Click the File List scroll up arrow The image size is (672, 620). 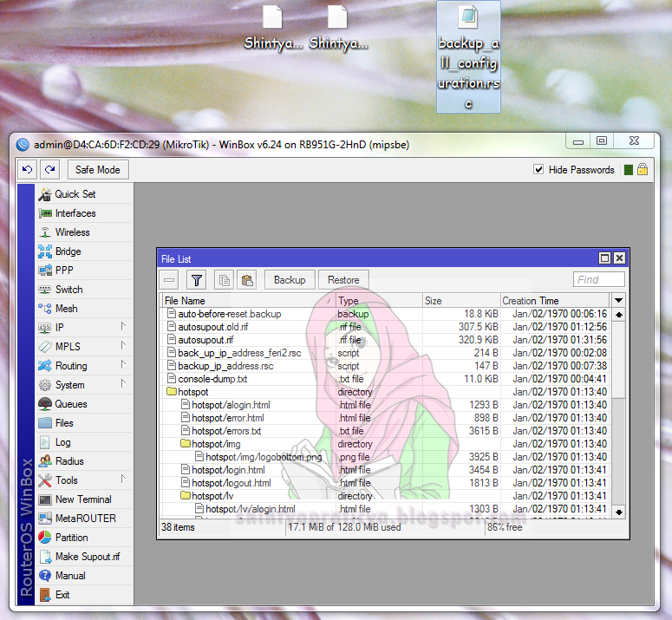tap(618, 315)
